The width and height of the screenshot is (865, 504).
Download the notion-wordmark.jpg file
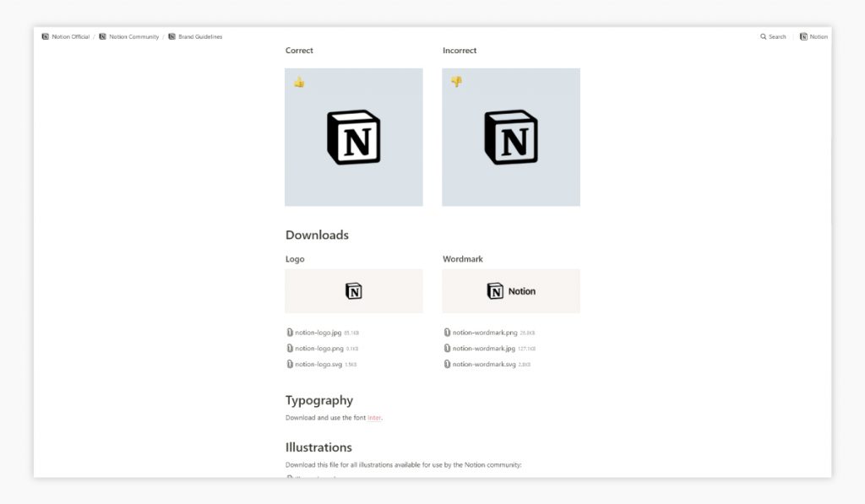tap(483, 349)
